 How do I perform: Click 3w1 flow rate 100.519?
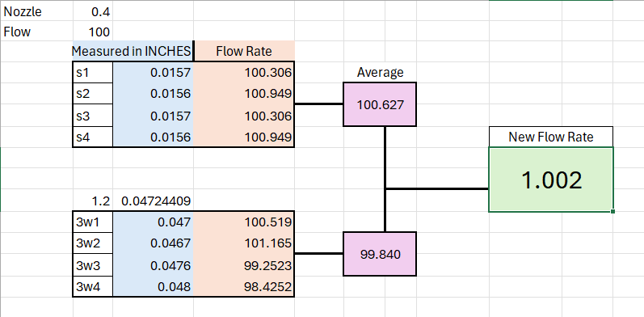coord(244,222)
